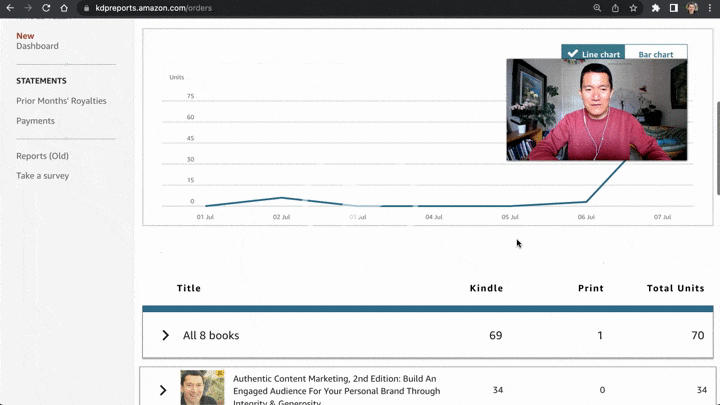Viewport: 720px width, 405px height.
Task: Expand the All 8 books row
Action: [166, 335]
